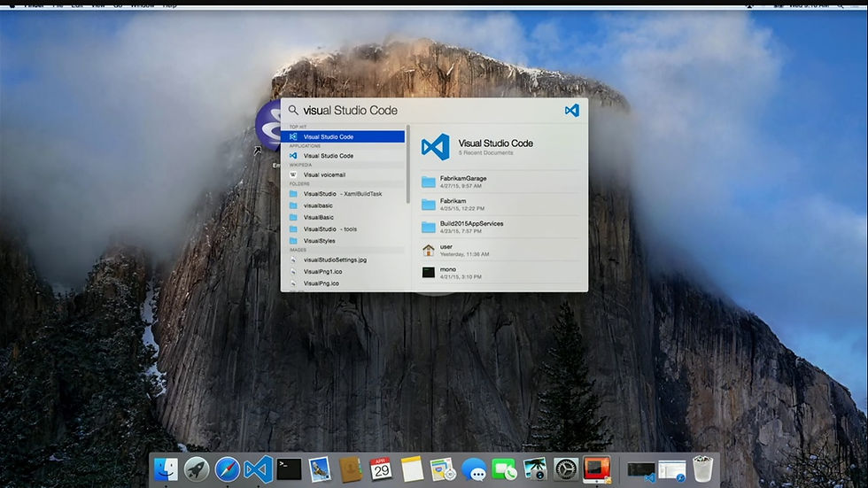Select Visual Studio Code under Applications
The width and height of the screenshot is (868, 488).
click(344, 156)
